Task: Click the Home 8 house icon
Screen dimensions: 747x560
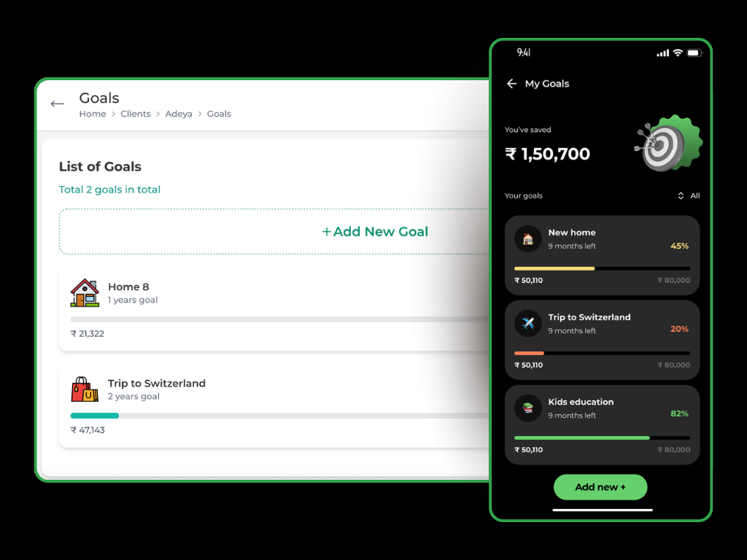Action: point(85,293)
